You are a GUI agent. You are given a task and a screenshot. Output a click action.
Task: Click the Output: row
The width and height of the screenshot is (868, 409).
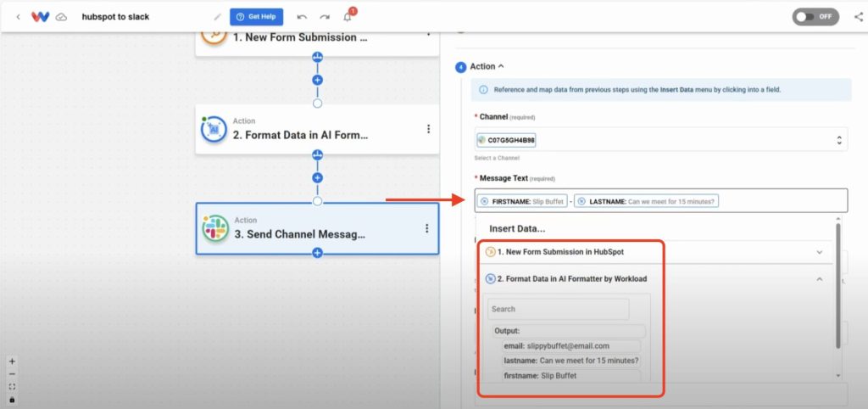[x=569, y=331]
